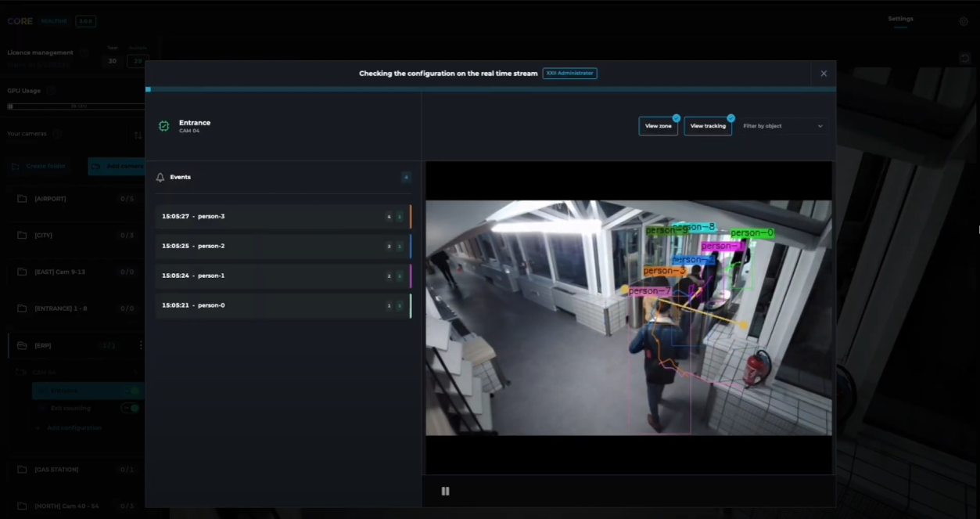Click the Entrance configuration chip icon
980x519 pixels.
coord(164,126)
